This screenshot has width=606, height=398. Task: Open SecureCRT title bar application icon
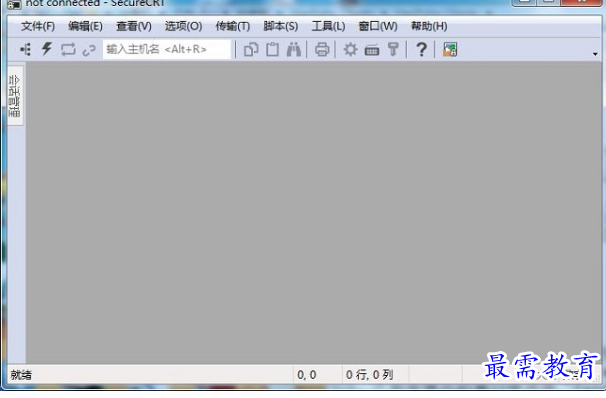(x=14, y=5)
